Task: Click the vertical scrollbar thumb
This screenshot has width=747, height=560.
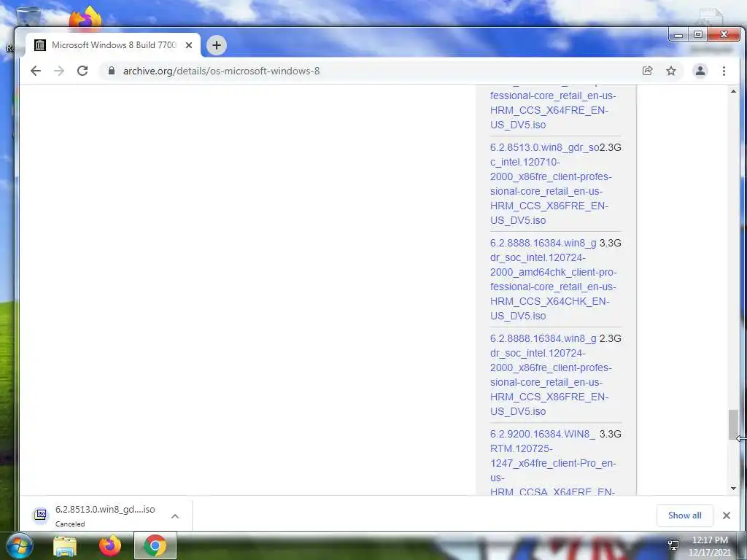Action: pos(733,424)
